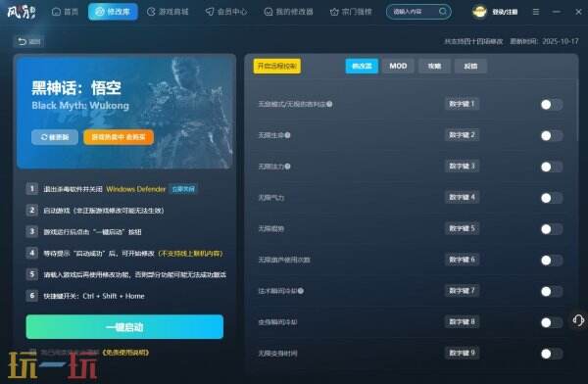Click the back arrow button
Image resolution: width=588 pixels, height=384 pixels.
click(28, 41)
